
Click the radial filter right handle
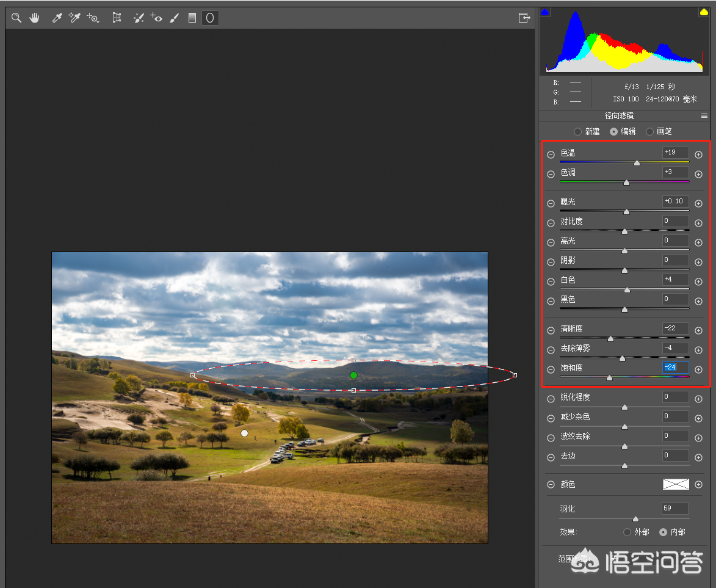515,375
